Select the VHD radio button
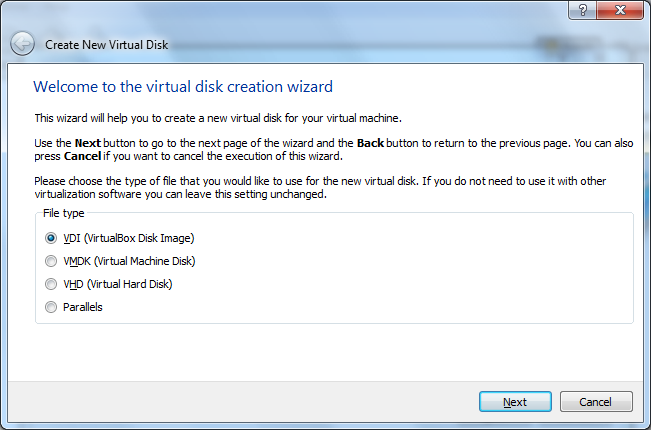This screenshot has height=430, width=651. tap(51, 284)
